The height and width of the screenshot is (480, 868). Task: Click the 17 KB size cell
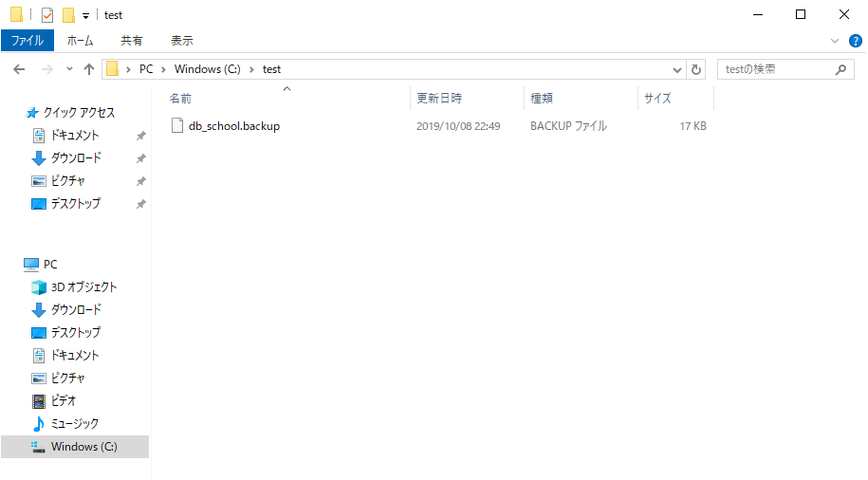[x=693, y=126]
